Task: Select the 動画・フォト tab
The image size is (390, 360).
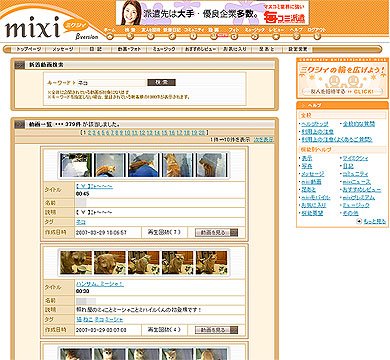Action: pos(129,49)
